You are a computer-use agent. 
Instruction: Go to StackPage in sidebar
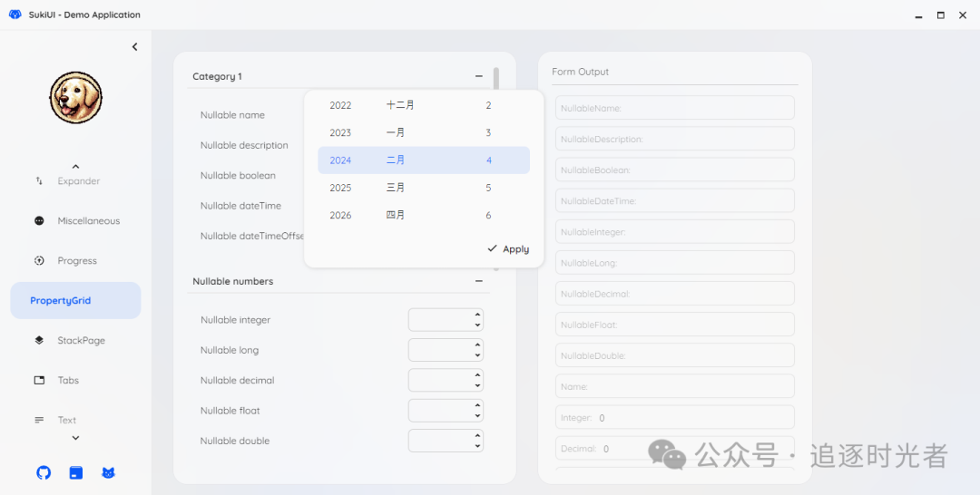tap(75, 340)
